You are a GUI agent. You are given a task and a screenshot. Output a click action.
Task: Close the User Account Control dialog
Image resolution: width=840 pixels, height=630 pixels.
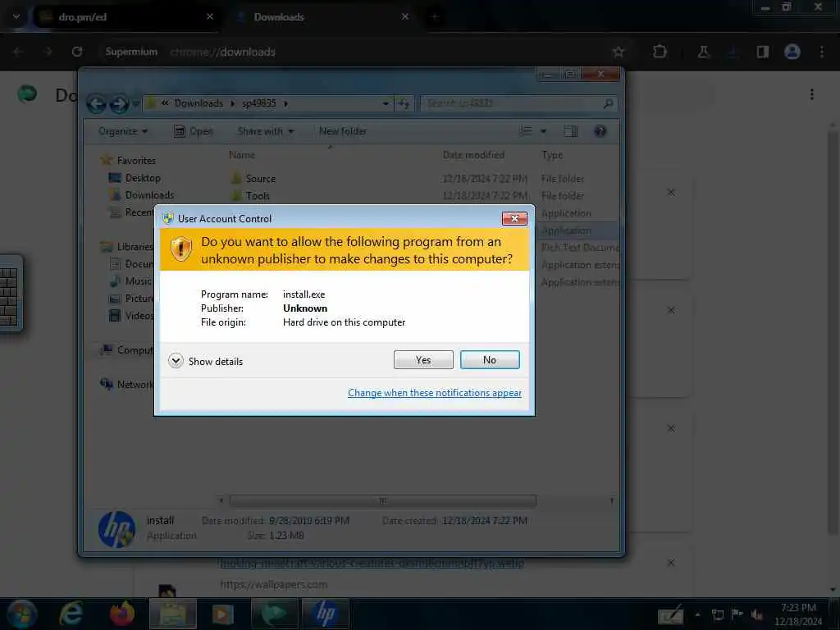tap(514, 218)
